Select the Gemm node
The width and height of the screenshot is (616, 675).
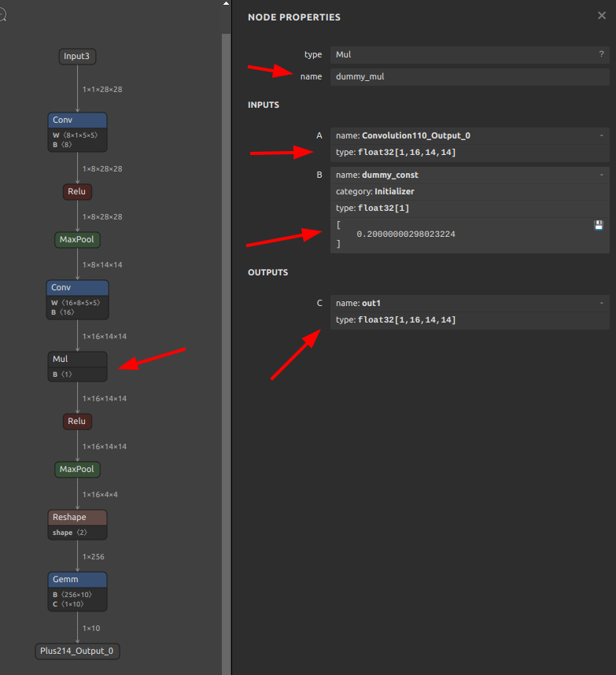tap(77, 580)
